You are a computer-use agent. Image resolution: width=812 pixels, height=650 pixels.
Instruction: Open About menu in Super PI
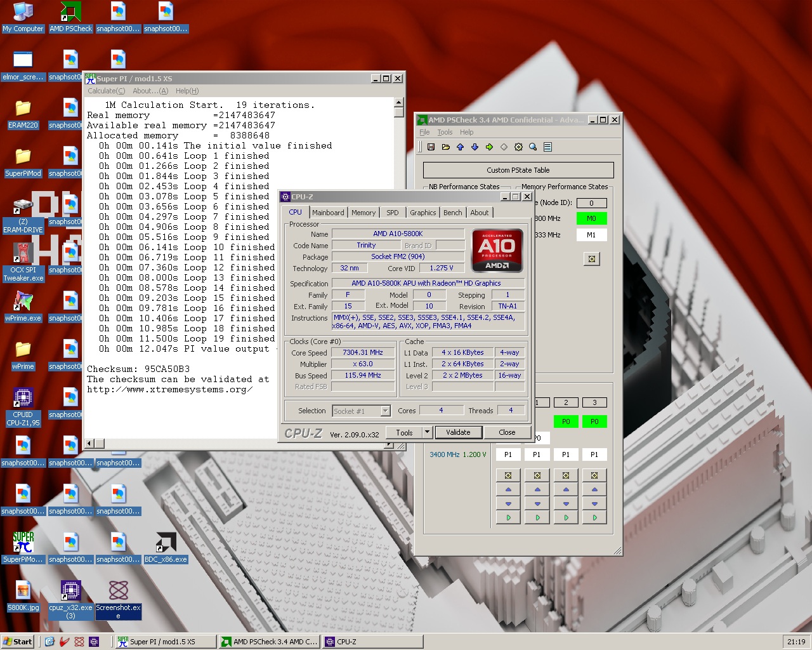click(150, 91)
